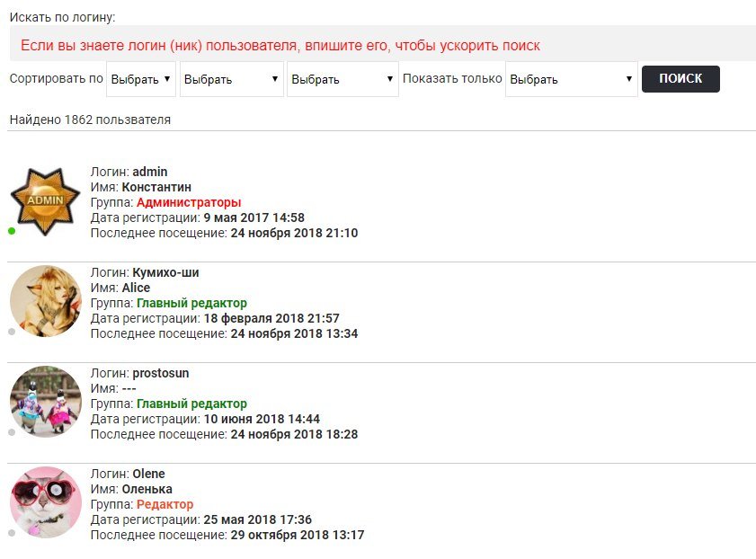Click green online status dot of admin
Screen dimensions: 756x559
12,231
